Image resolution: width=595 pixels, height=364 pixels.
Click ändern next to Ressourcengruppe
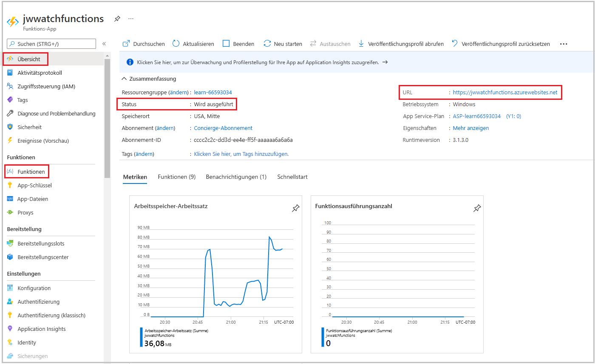coord(178,92)
